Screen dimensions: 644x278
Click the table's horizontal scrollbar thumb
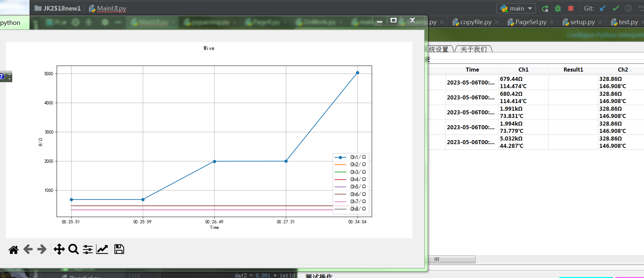tap(452, 259)
